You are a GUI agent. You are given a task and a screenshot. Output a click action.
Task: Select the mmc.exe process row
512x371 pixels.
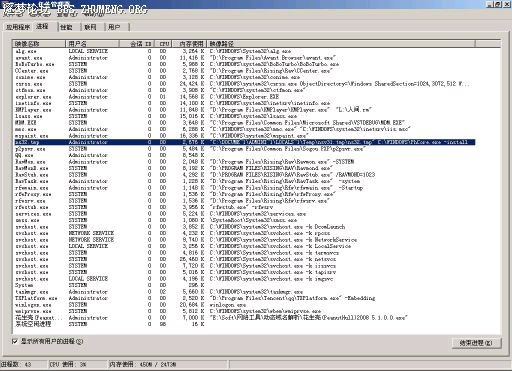pyautogui.click(x=244, y=129)
